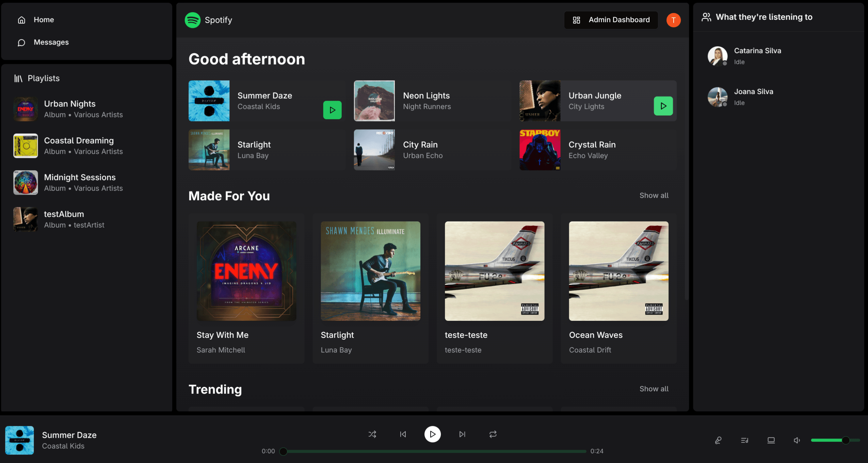Open the profile avatar menu
868x463 pixels.
tap(673, 20)
